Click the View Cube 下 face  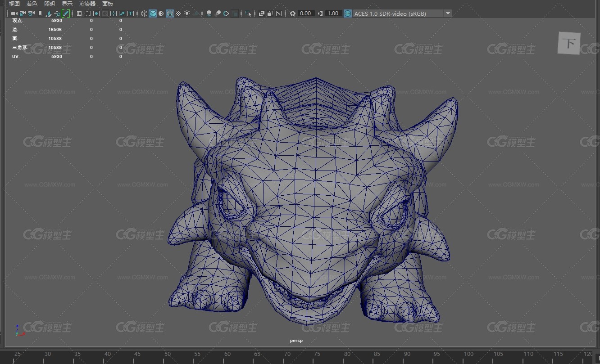[569, 44]
